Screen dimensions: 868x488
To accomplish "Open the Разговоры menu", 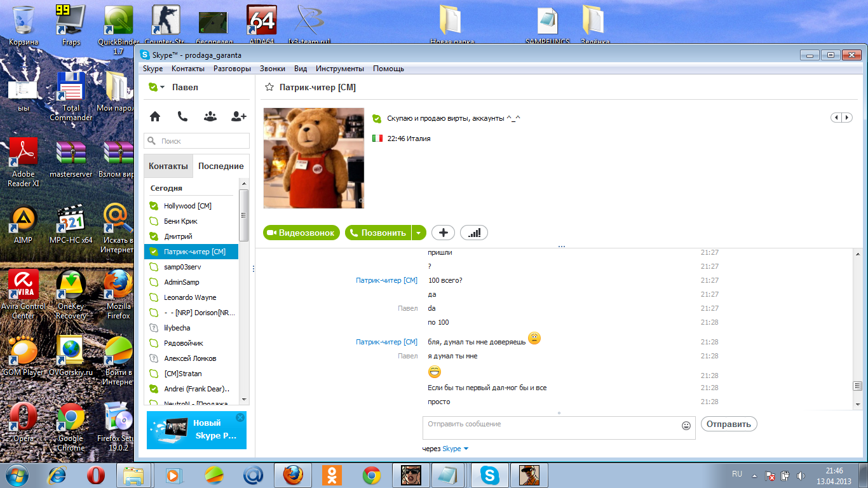I will [232, 69].
